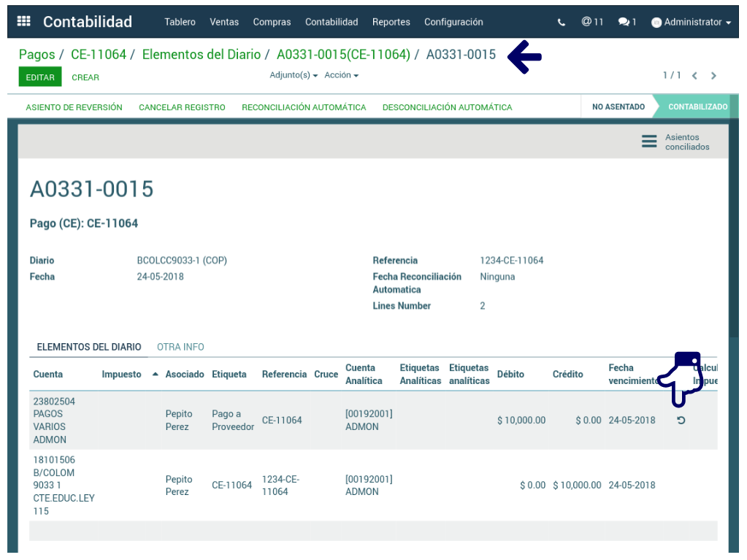Open the Configuración menu
The width and height of the screenshot is (747, 560).
click(x=453, y=22)
